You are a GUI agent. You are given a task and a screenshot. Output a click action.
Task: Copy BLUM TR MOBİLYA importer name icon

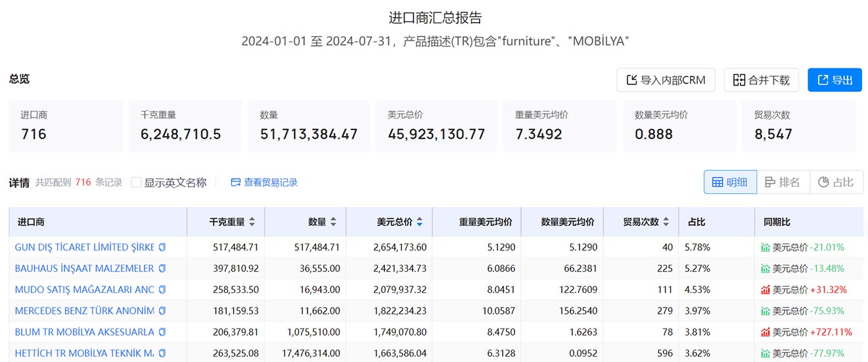click(162, 332)
